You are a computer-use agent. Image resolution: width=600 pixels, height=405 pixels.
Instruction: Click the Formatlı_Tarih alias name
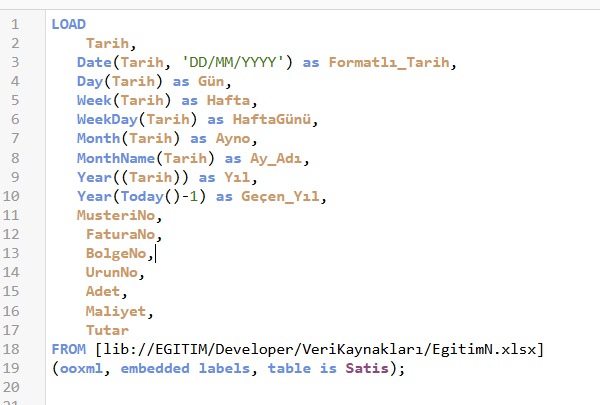coord(390,62)
